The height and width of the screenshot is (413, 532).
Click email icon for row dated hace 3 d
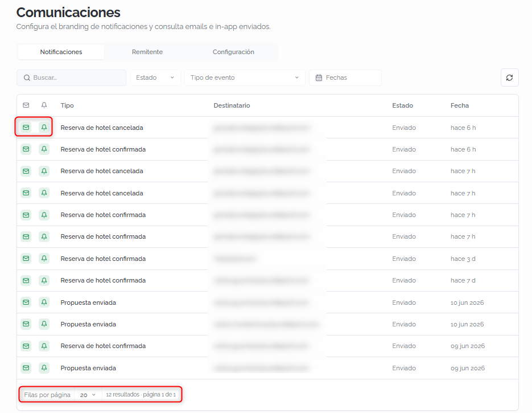pyautogui.click(x=26, y=259)
